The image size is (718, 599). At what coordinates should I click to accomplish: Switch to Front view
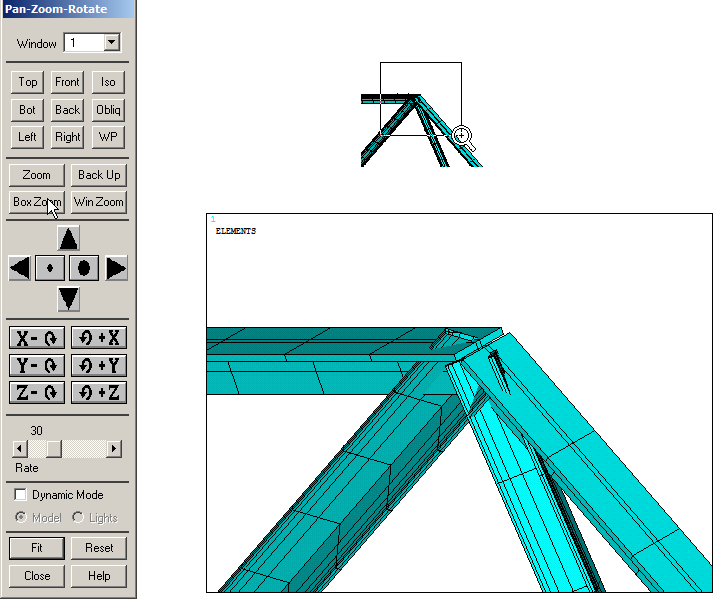[67, 82]
